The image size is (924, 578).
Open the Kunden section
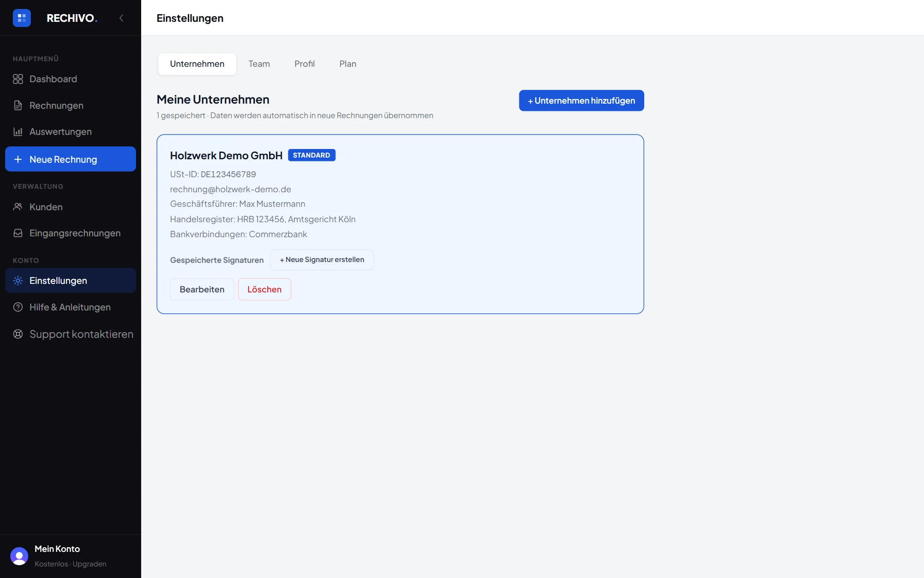[x=71, y=207]
